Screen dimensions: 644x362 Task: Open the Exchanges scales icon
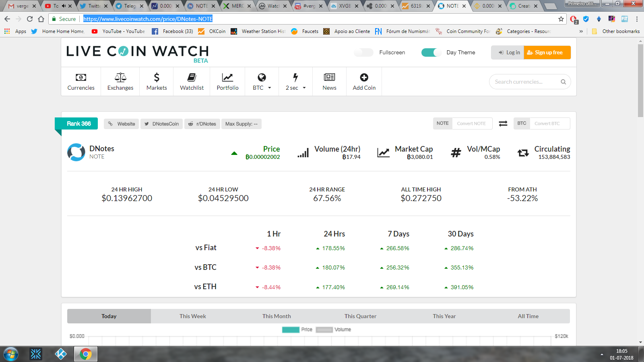(x=120, y=77)
